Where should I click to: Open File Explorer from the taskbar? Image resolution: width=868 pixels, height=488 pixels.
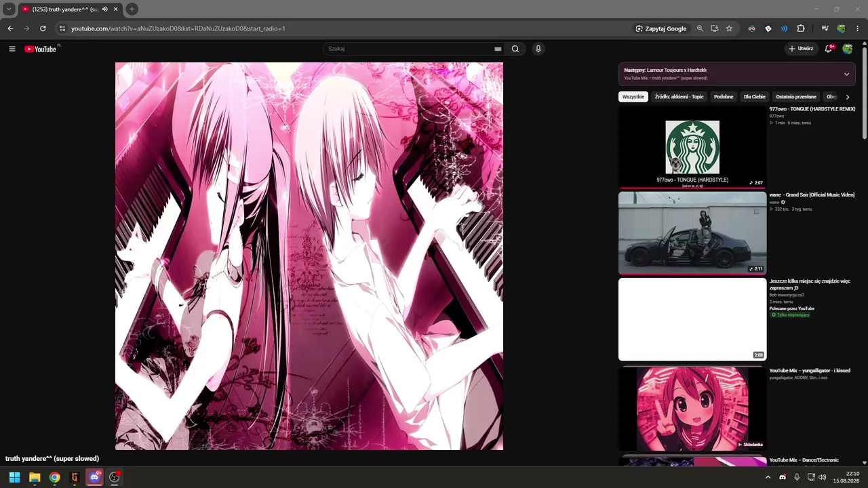(35, 477)
